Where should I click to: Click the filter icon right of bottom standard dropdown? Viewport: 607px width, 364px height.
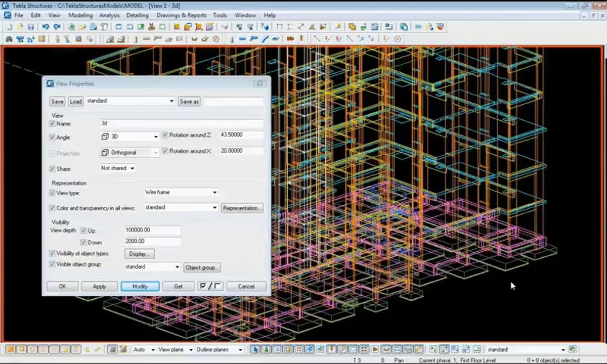[572, 349]
